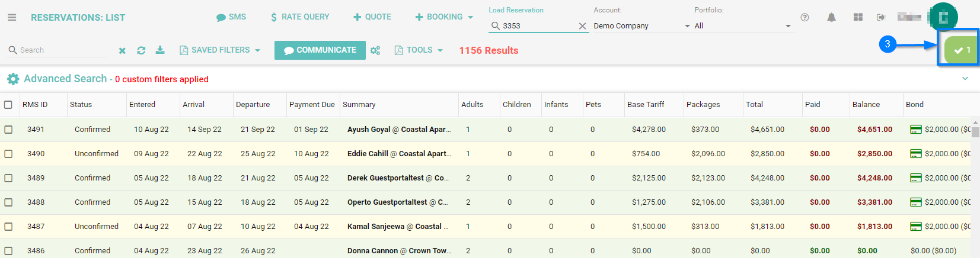Image resolution: width=980 pixels, height=258 pixels.
Task: Download the reservations list
Action: point(160,50)
